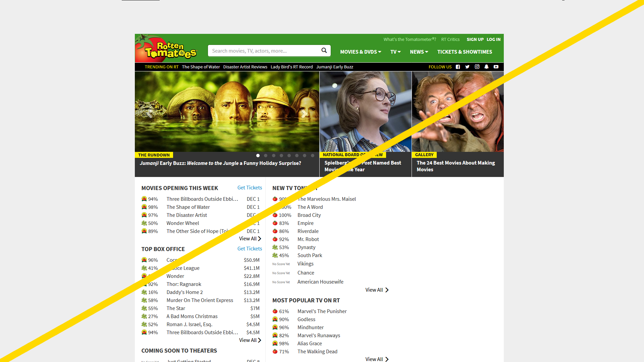Open Roman J. Israel, Esq. link
The image size is (644, 362).
click(190, 324)
